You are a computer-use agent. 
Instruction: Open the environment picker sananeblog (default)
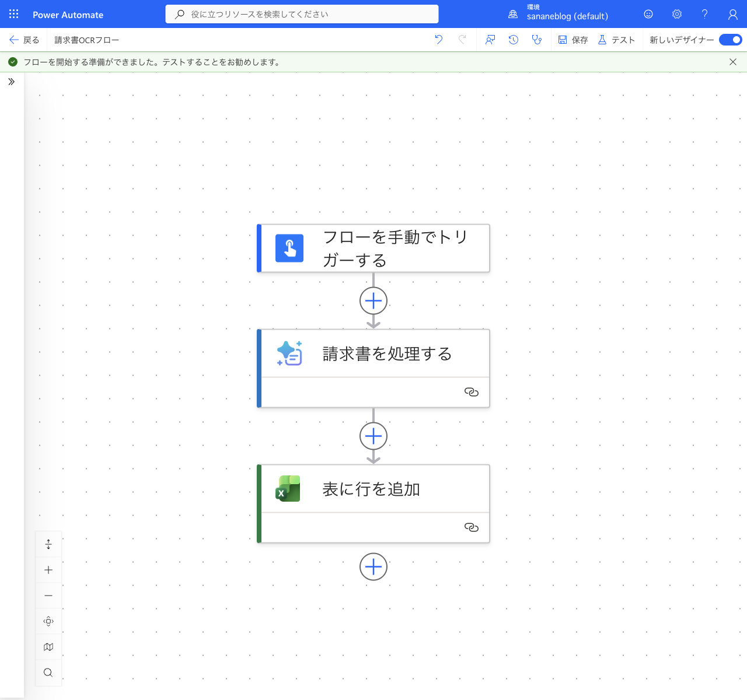(x=560, y=13)
